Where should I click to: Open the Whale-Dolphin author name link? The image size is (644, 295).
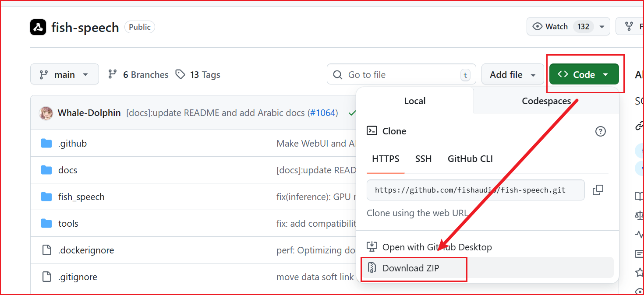[89, 113]
